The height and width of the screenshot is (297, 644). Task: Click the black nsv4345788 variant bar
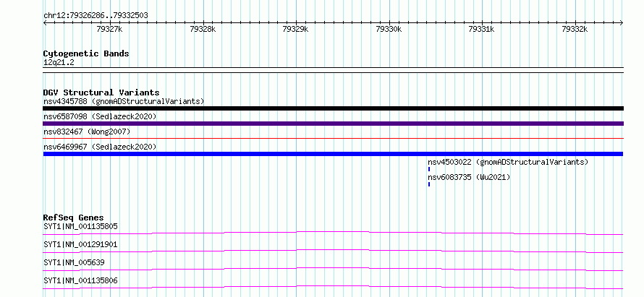click(333, 108)
